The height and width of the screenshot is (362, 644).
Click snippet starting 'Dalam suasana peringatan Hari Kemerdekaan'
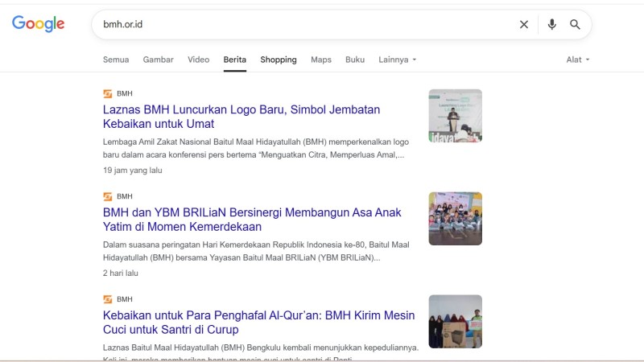[256, 251]
